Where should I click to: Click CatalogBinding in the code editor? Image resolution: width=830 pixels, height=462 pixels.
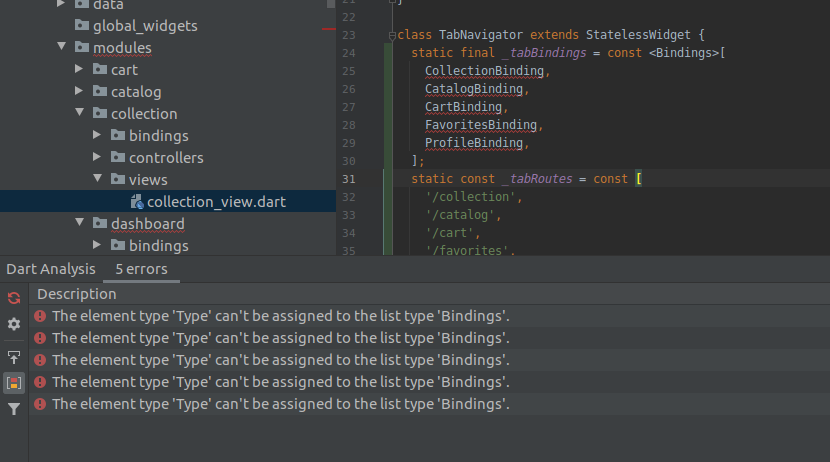coord(474,89)
